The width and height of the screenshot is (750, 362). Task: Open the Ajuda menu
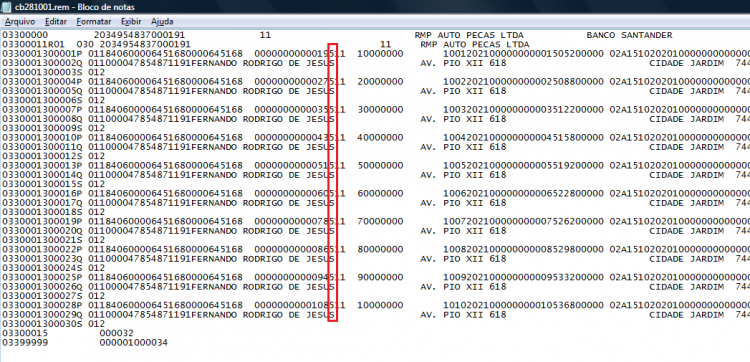click(162, 22)
